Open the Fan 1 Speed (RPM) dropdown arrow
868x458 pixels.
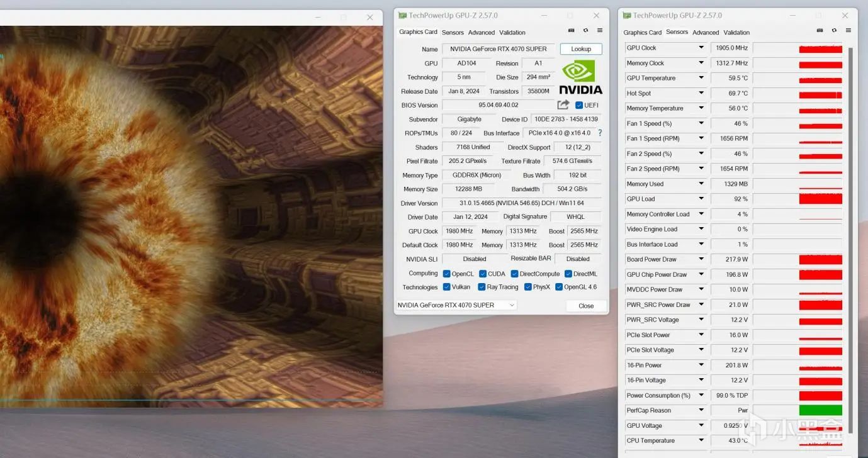pyautogui.click(x=701, y=138)
